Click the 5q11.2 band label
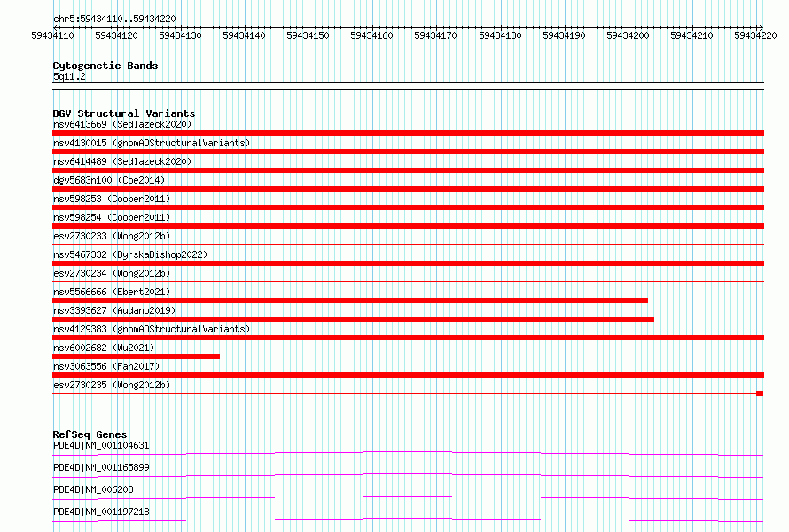Image resolution: width=789 pixels, height=532 pixels. pos(69,76)
